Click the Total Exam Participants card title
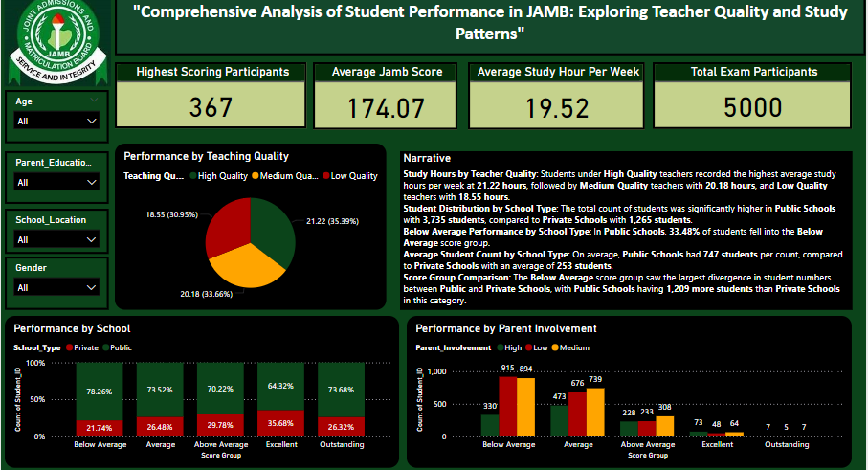 (x=754, y=72)
